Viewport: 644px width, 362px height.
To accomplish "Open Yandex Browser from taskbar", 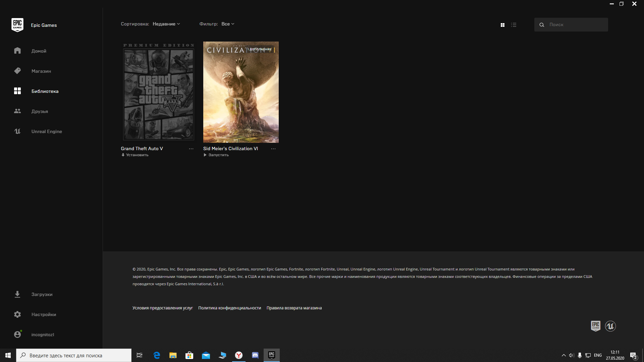I will click(x=239, y=355).
